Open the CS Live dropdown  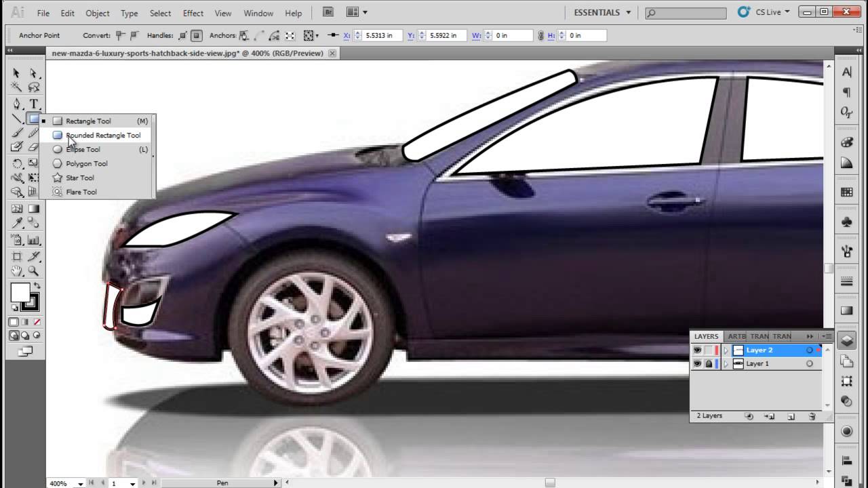click(x=769, y=12)
